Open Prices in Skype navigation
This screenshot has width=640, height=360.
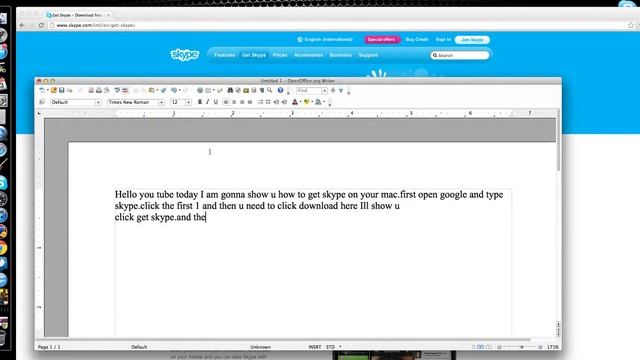pyautogui.click(x=280, y=55)
